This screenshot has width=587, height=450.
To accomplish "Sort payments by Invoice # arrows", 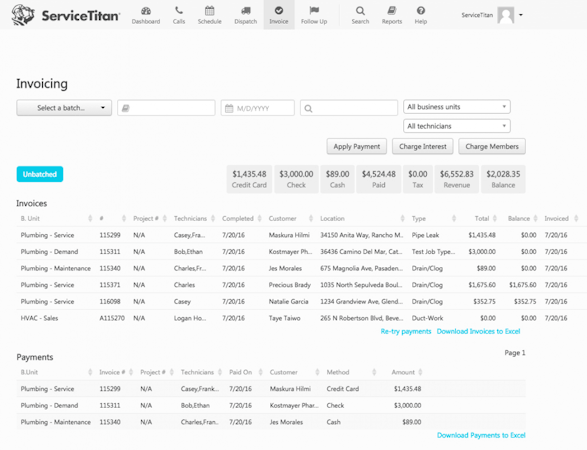I will pyautogui.click(x=131, y=372).
